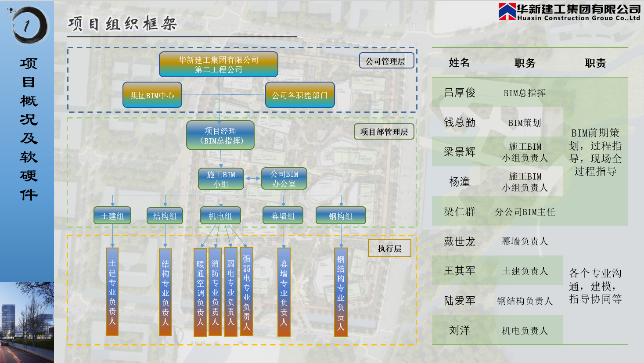Viewport: 644px width, 363px height.
Task: Click the 幕墙组 box
Action: (283, 216)
